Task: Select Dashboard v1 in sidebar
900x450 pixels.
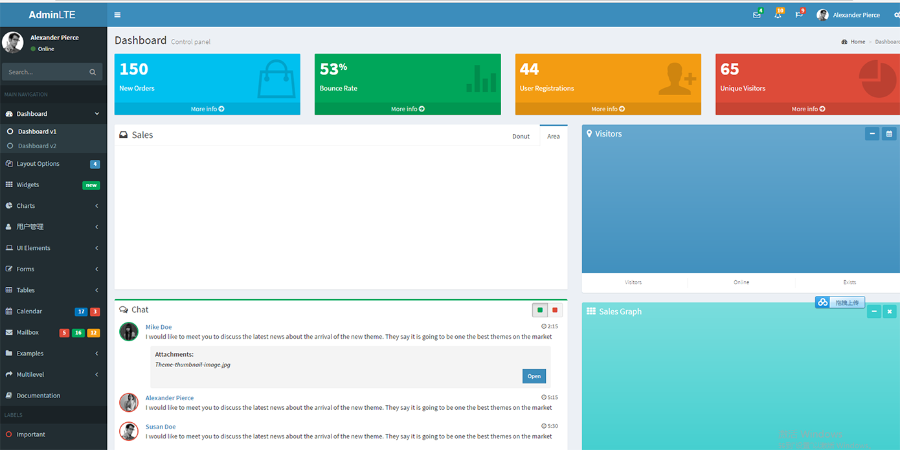Action: point(36,131)
